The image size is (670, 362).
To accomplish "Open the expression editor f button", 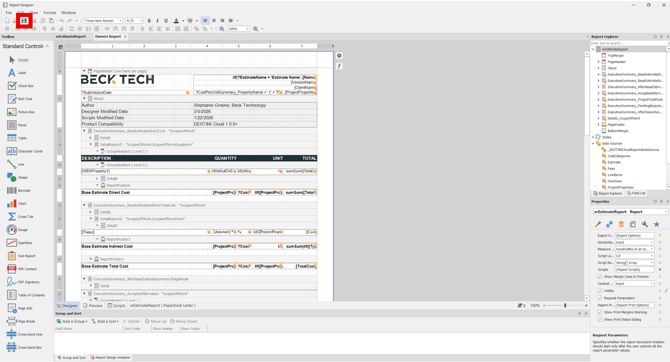I will tap(339, 66).
